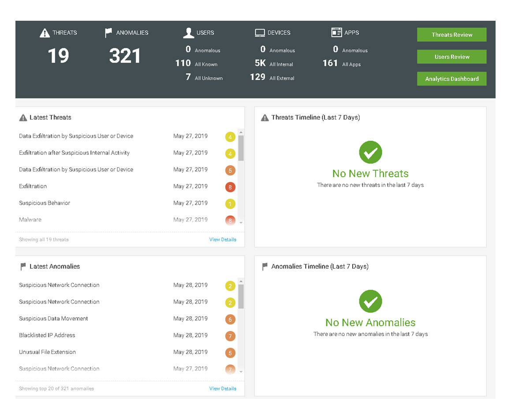
Task: Click the Latest Anomalies panel flag icon
Action: pos(23,267)
